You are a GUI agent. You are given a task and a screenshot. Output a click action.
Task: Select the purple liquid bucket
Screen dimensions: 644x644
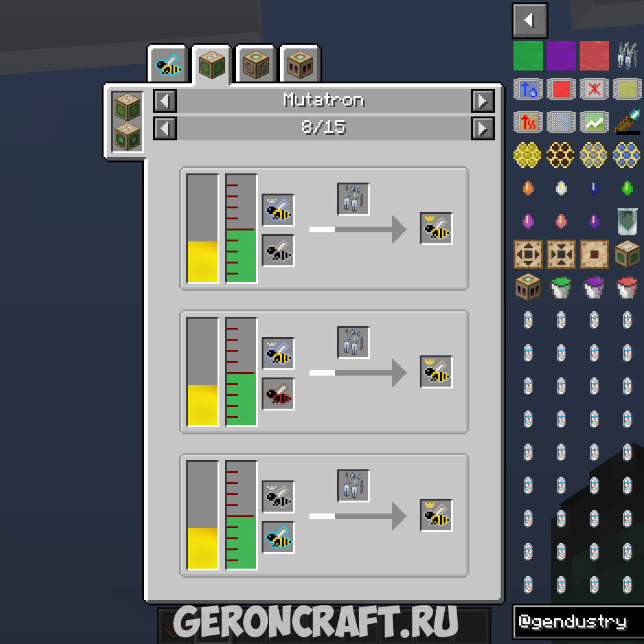[x=594, y=287]
